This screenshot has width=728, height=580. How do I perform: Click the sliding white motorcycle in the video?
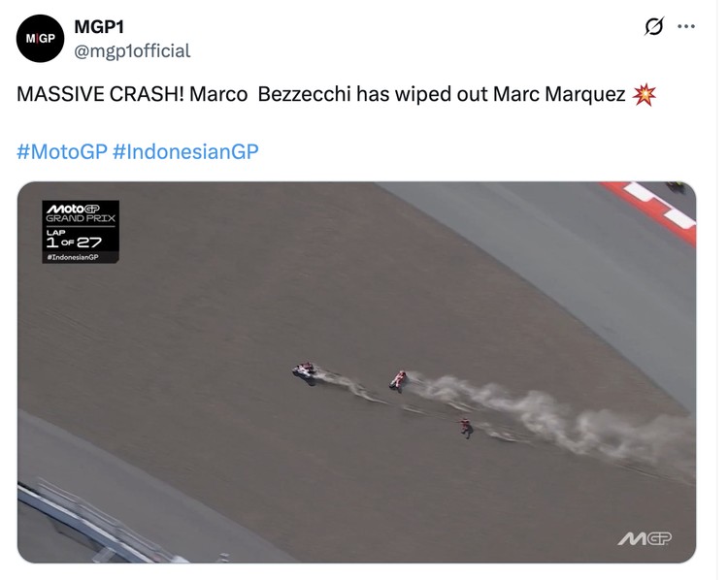(x=305, y=372)
